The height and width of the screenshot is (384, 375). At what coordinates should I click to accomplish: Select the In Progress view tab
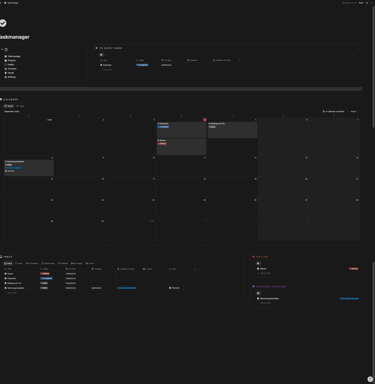click(32, 263)
